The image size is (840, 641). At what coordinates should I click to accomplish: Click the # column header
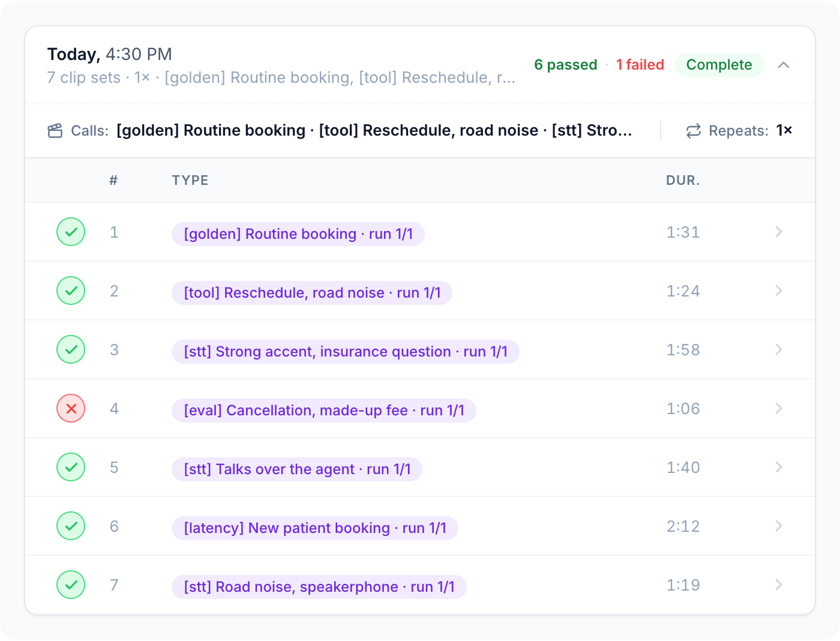[x=113, y=181]
